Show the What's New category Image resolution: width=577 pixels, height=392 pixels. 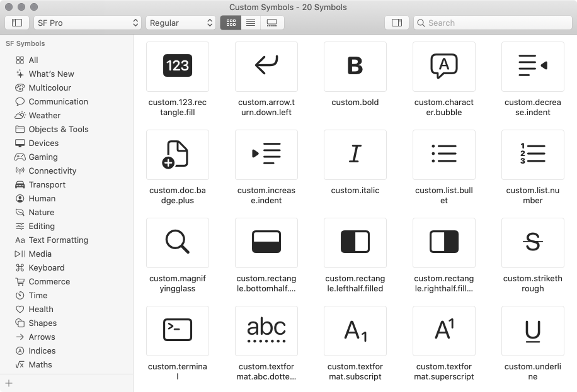tap(51, 74)
